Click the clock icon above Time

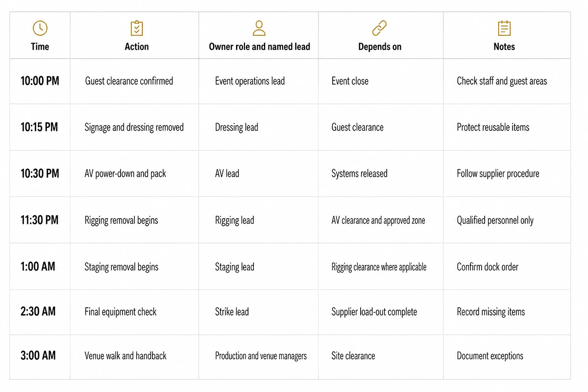pyautogui.click(x=40, y=28)
